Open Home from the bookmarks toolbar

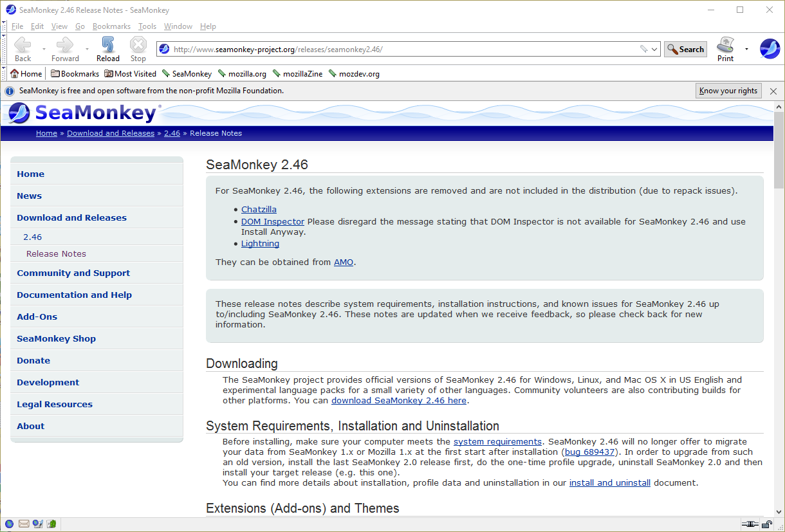tap(26, 73)
